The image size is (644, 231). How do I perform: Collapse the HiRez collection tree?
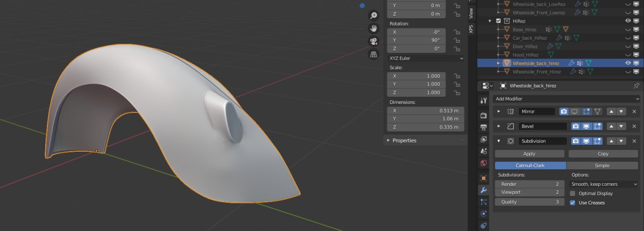[x=490, y=21]
